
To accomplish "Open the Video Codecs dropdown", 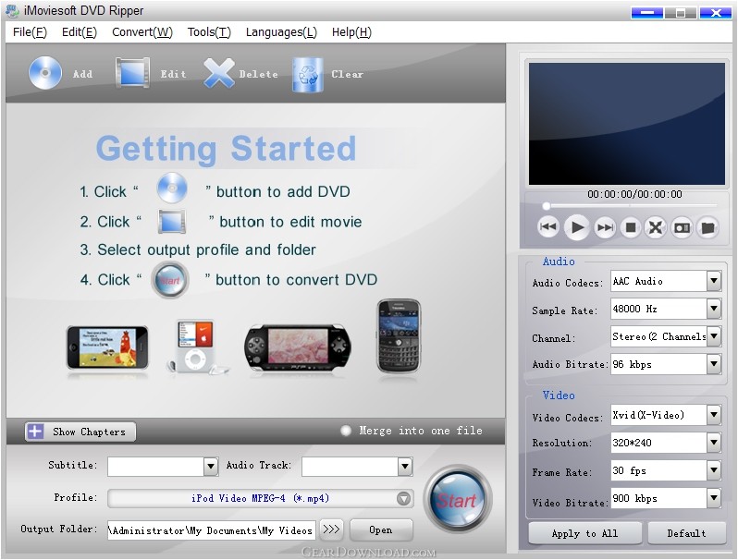I will 714,415.
